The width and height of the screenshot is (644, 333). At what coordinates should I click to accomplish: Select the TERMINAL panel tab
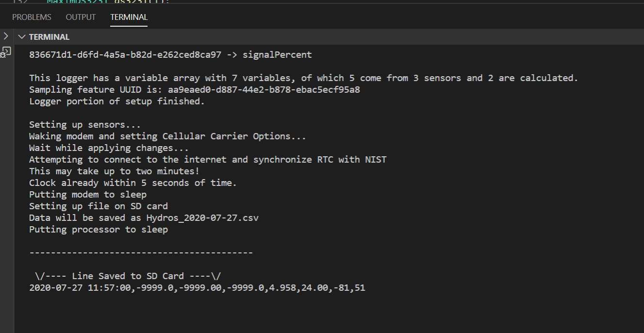coord(129,17)
